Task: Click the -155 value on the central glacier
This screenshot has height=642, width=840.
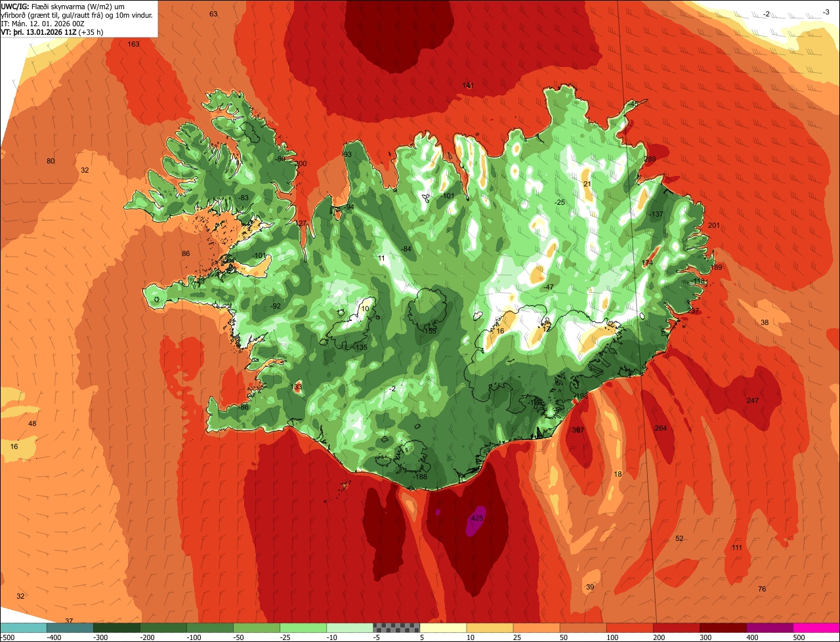Action: [x=429, y=331]
